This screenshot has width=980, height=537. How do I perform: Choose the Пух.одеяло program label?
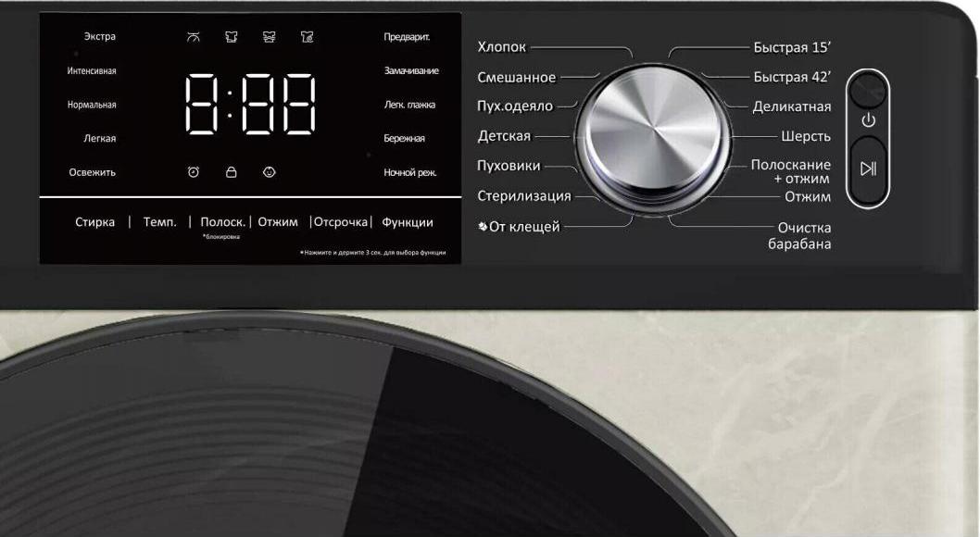(515, 106)
